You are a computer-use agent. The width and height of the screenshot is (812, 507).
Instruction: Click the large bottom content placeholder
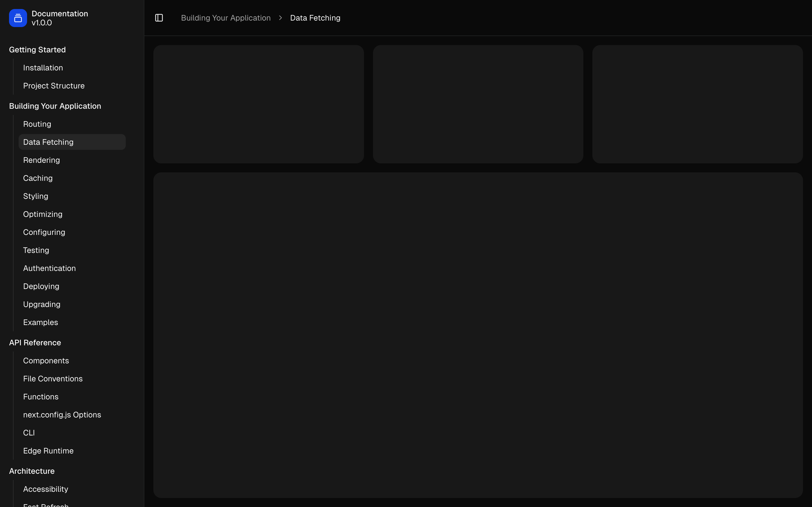pyautogui.click(x=478, y=335)
